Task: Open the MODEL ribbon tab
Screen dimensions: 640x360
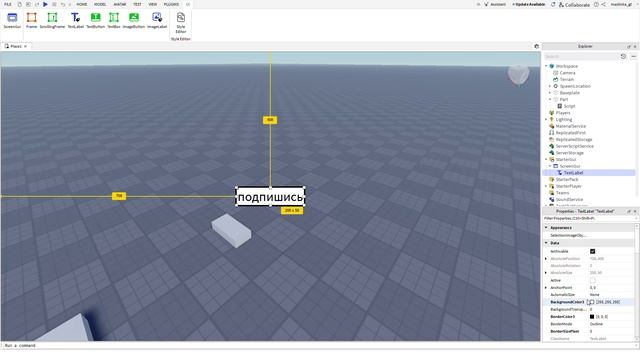Action: tap(100, 4)
